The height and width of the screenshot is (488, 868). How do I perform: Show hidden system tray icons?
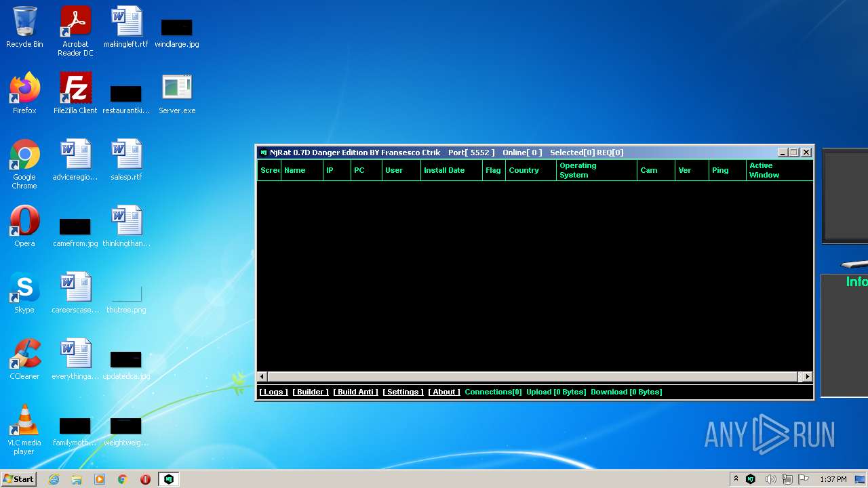736,479
